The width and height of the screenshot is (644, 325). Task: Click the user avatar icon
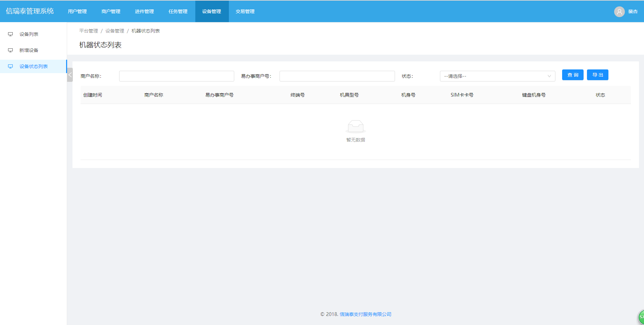point(619,11)
